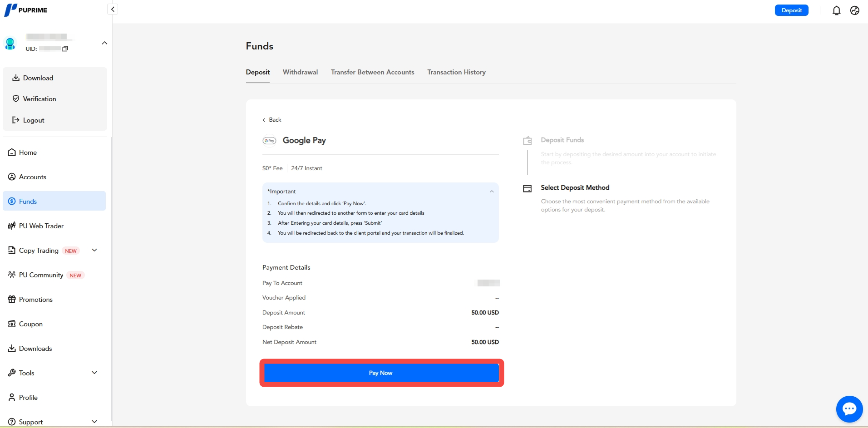
Task: Open Verification in the profile menu
Action: pos(55,99)
